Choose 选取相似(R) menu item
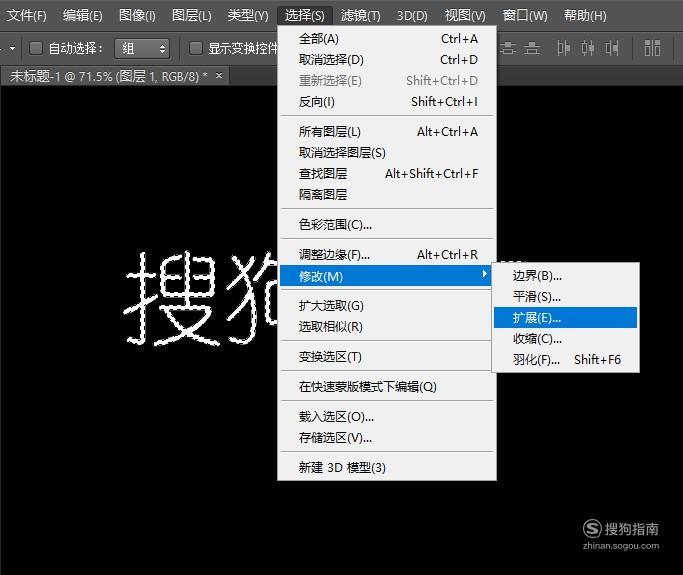Viewport: 683px width, 575px height. point(387,327)
